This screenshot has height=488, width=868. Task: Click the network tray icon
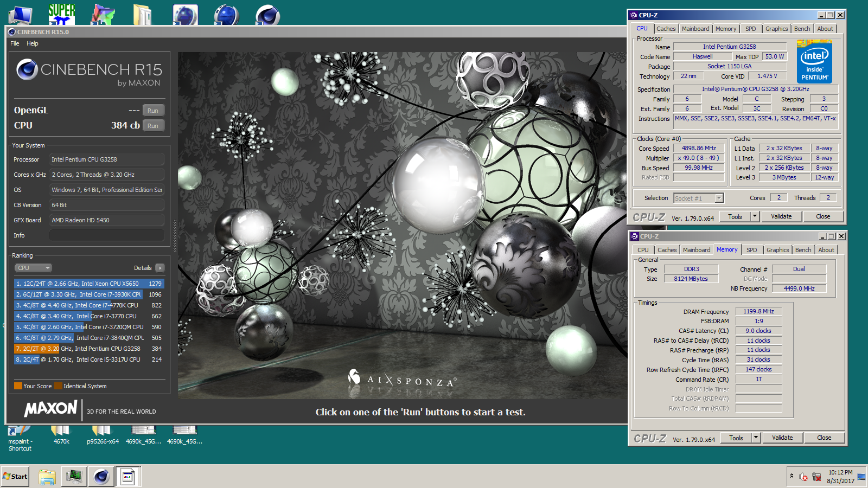(x=816, y=477)
